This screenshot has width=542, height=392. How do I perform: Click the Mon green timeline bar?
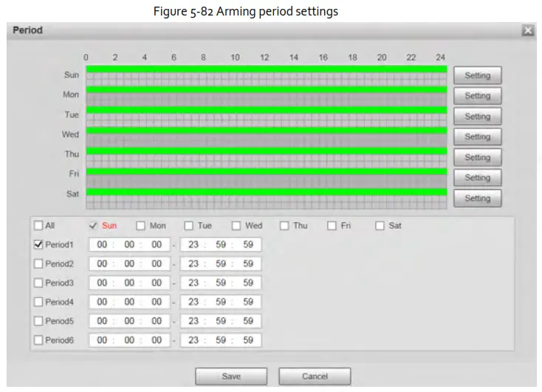point(267,89)
